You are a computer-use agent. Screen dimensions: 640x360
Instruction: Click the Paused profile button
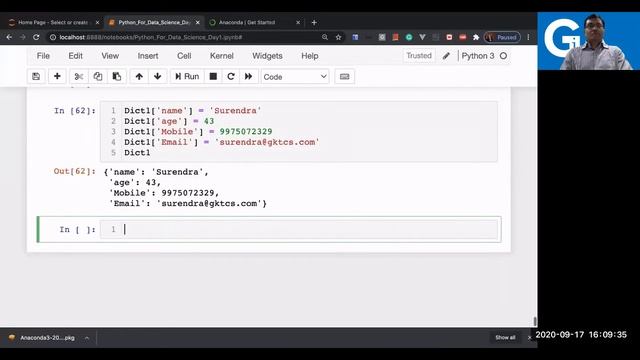pos(502,37)
